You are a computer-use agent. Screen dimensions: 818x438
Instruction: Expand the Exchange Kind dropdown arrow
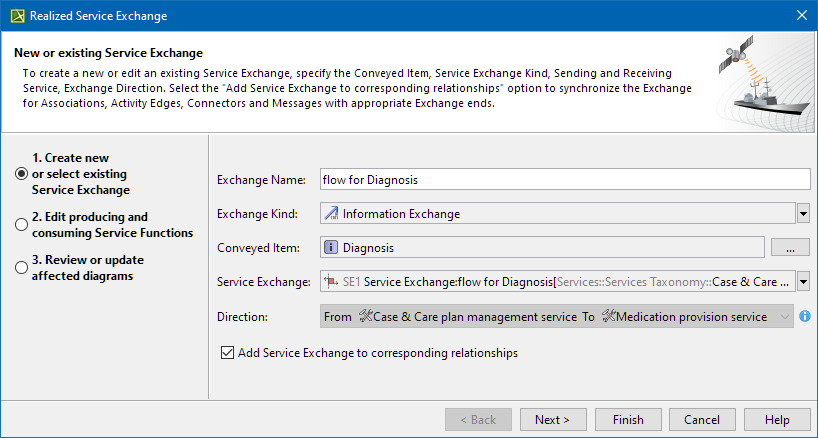803,213
